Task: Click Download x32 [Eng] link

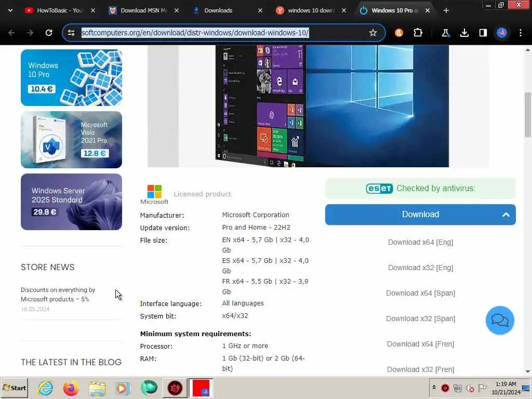Action: tap(420, 268)
